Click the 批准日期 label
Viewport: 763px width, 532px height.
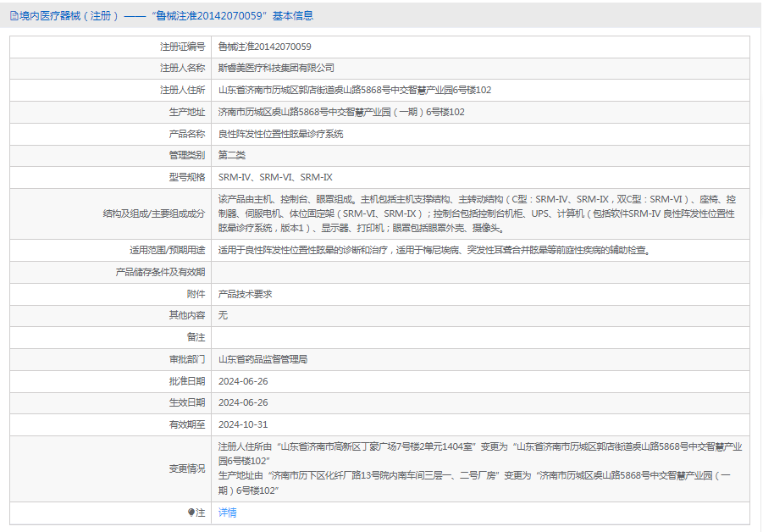coord(187,381)
